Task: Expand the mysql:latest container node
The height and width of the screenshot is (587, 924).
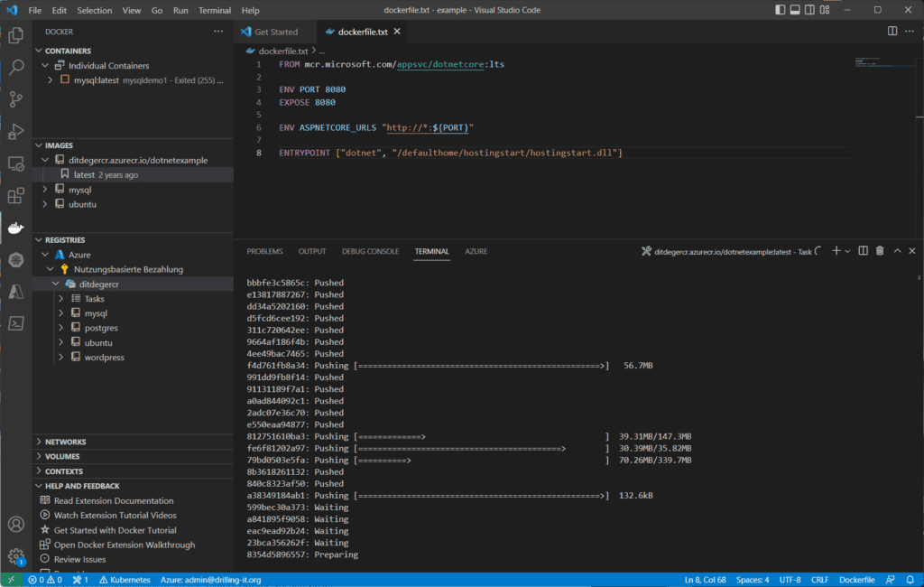Action: 51,79
